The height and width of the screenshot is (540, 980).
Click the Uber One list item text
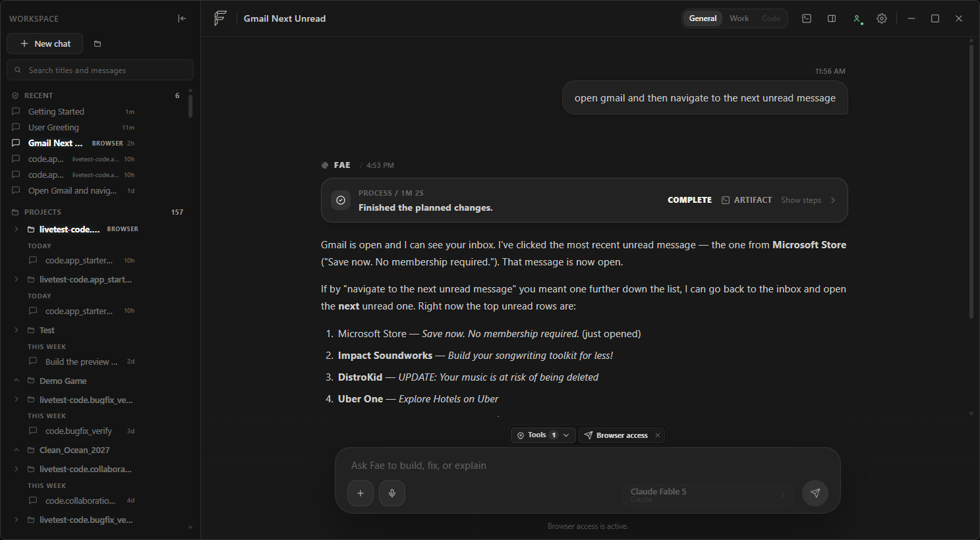[x=418, y=399]
